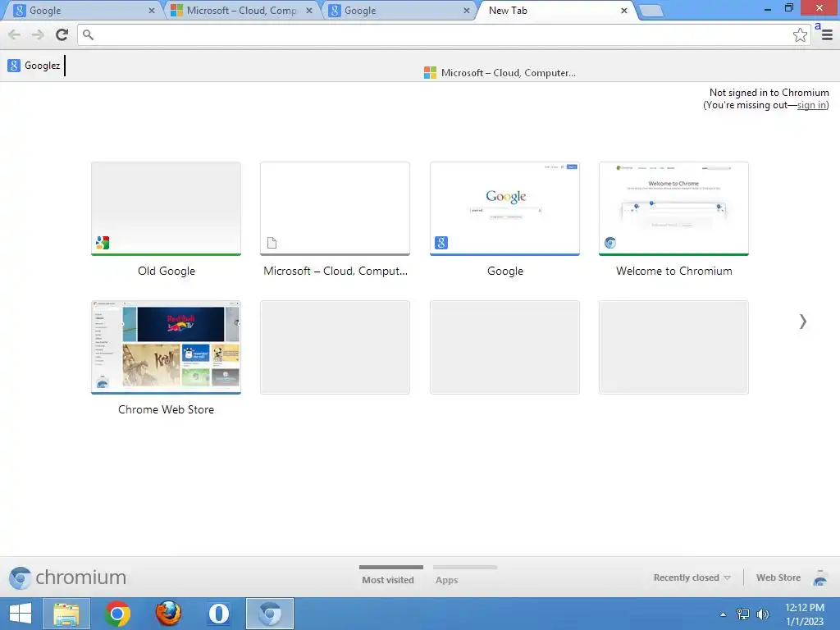Screen dimensions: 840x630
Task: Expand the Recently closed dropdown
Action: (x=692, y=577)
